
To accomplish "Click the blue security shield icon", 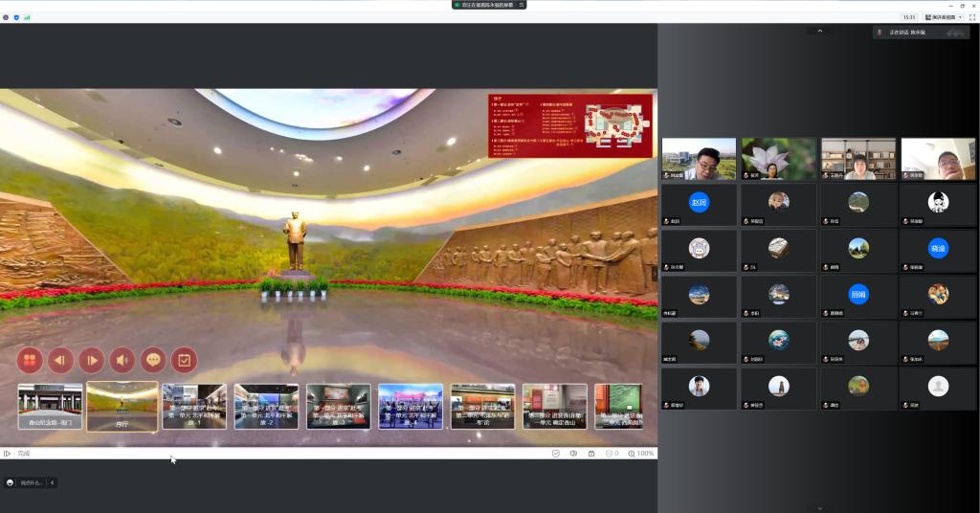I will [16, 17].
